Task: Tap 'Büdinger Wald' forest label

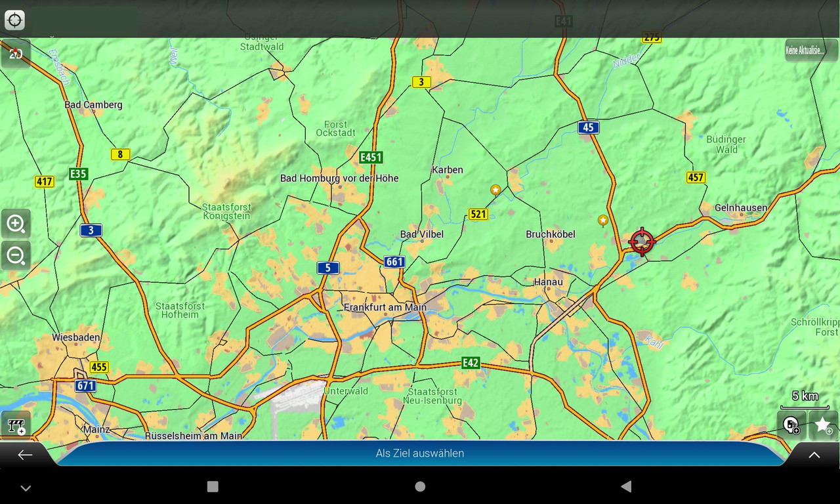Action: tap(726, 144)
